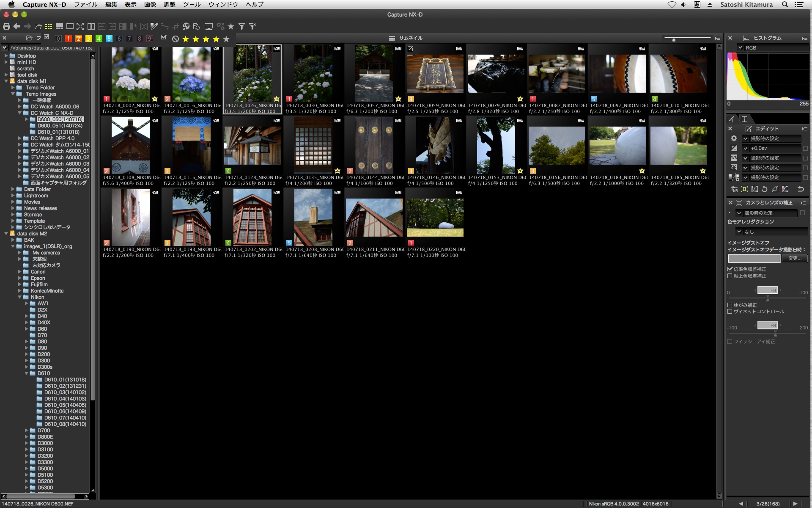
Task: Open the RGB histogram channel dropdown
Action: (x=741, y=48)
